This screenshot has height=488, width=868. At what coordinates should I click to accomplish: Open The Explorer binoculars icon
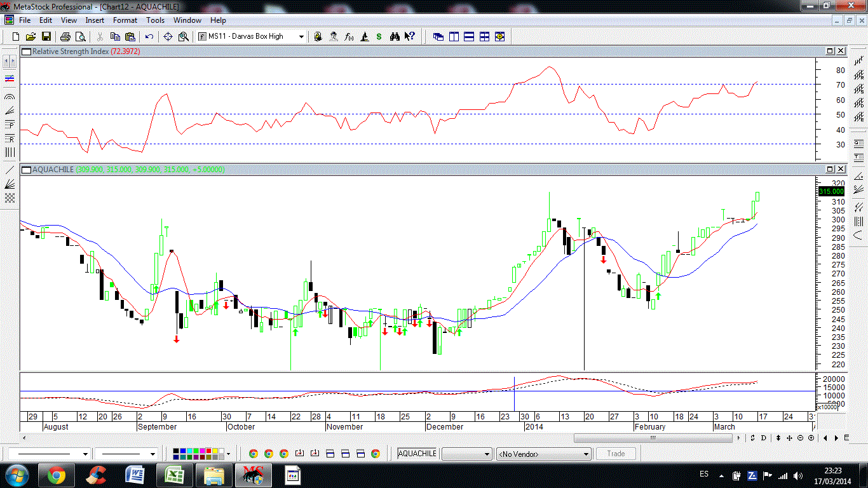tap(395, 36)
